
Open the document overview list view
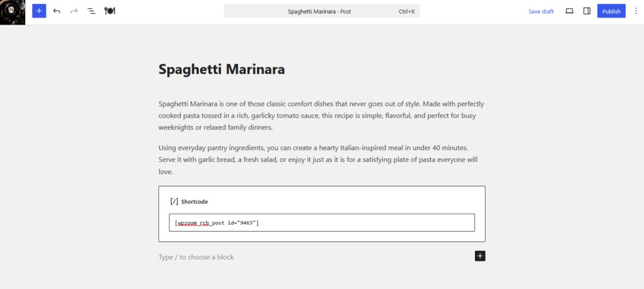[92, 11]
